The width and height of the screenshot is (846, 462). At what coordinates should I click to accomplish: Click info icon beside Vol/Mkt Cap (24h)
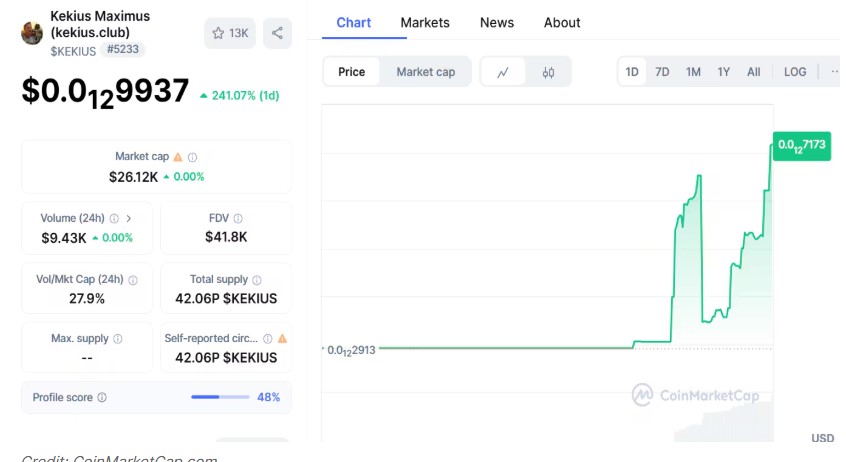pos(133,280)
